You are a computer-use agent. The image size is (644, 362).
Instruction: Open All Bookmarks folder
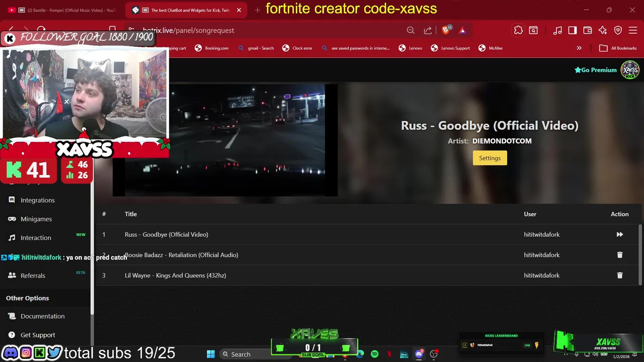618,48
